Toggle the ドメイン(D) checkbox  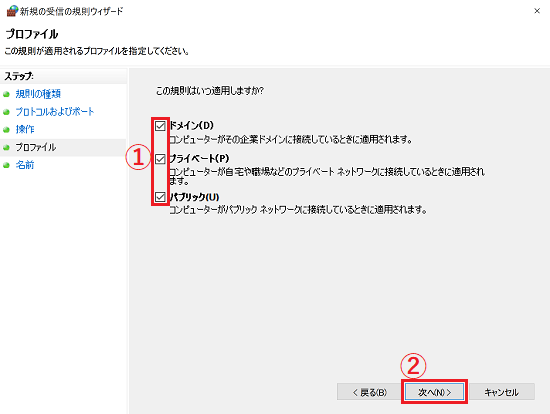coord(160,126)
